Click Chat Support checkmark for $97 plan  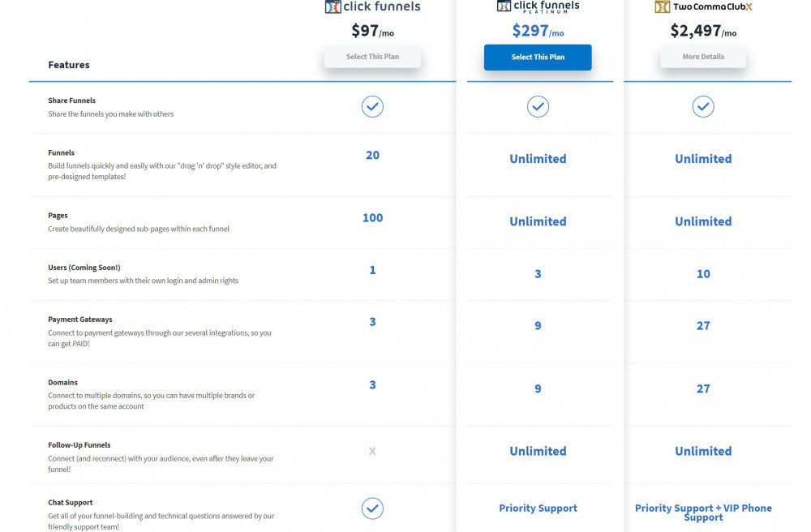coord(372,508)
